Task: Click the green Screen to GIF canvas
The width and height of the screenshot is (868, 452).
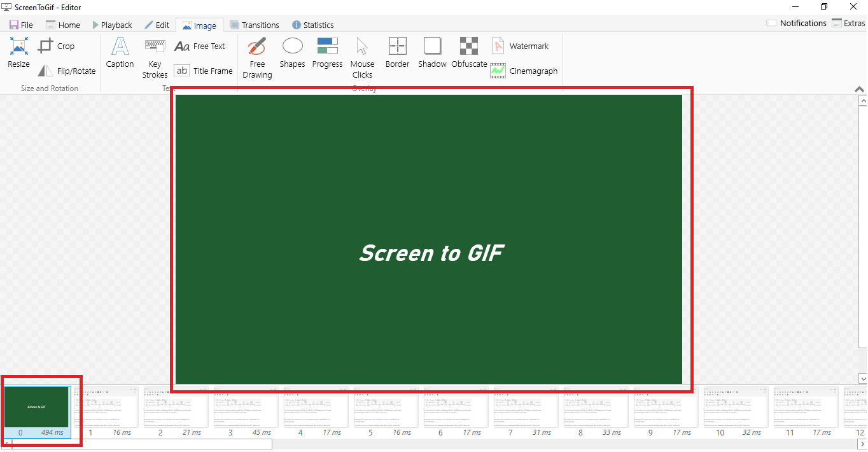Action: pyautogui.click(x=429, y=239)
